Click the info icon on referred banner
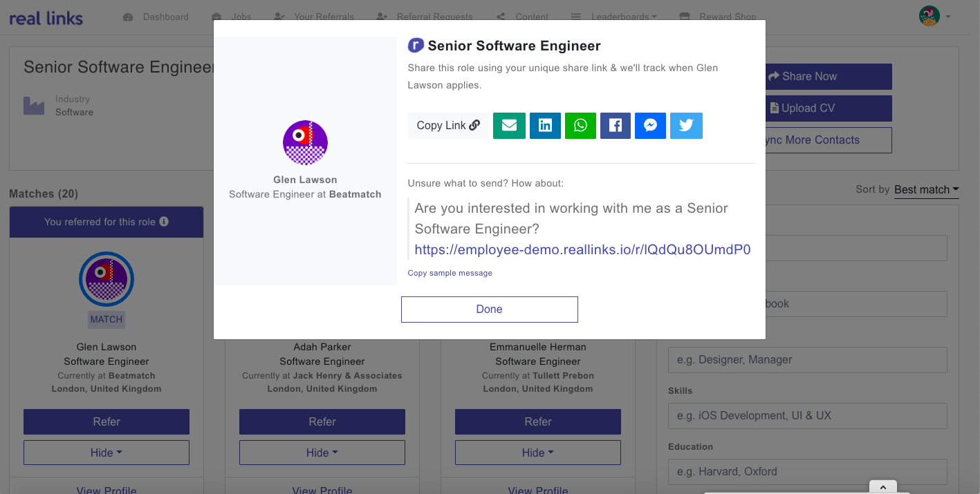Viewport: 980px width, 494px height. tap(164, 222)
